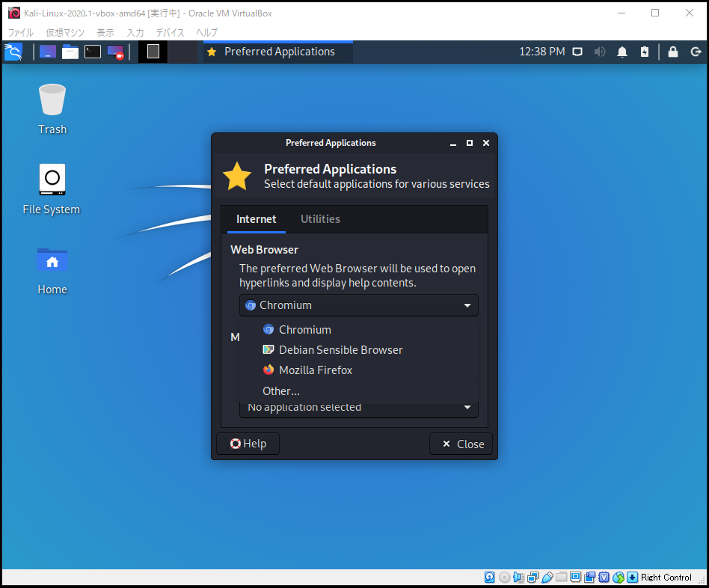Open the VirtualBox ファイル menu
The width and height of the screenshot is (709, 588).
(x=20, y=33)
